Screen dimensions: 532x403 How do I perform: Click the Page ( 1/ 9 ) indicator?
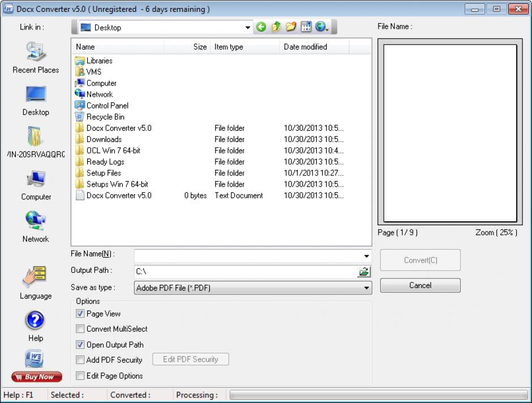click(398, 233)
